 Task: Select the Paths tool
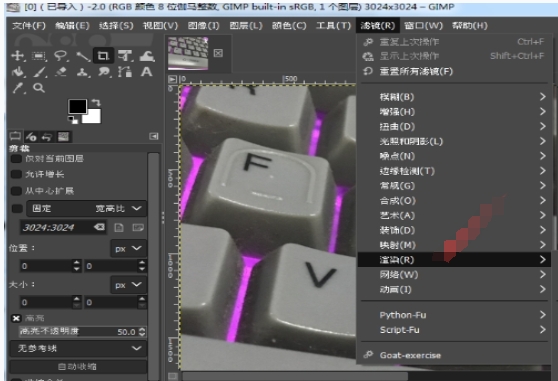coord(125,72)
